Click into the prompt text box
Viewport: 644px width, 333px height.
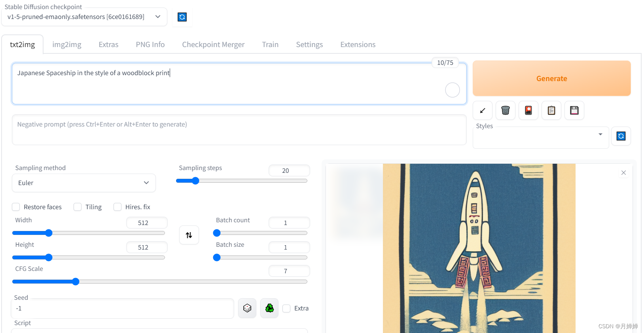pyautogui.click(x=239, y=83)
